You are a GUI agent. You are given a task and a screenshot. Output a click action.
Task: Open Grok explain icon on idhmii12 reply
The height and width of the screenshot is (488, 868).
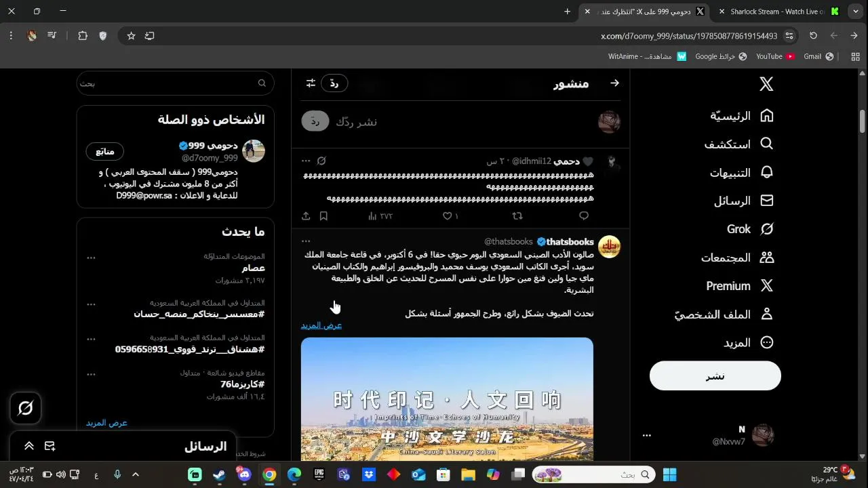pos(321,161)
